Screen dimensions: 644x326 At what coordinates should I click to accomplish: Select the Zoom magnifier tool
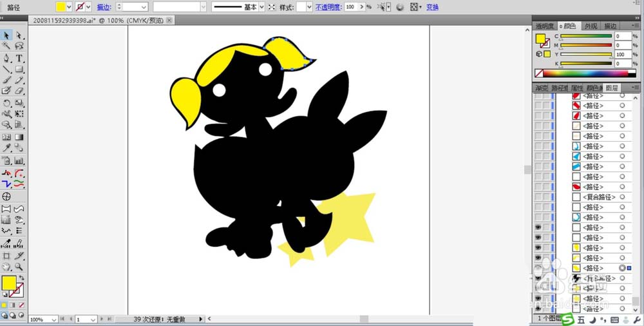click(19, 267)
